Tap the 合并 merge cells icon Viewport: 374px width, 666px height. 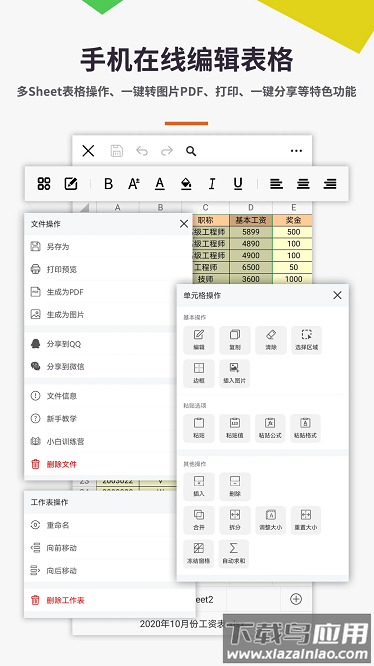point(199,520)
